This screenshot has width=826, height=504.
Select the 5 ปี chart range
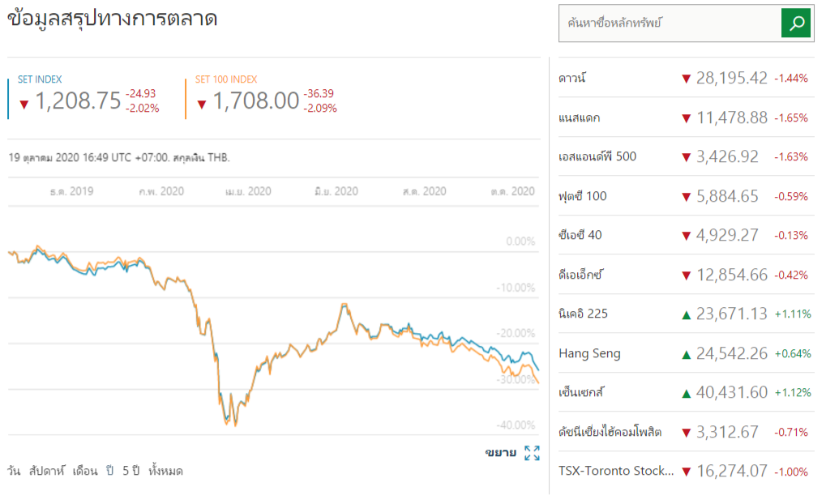131,471
